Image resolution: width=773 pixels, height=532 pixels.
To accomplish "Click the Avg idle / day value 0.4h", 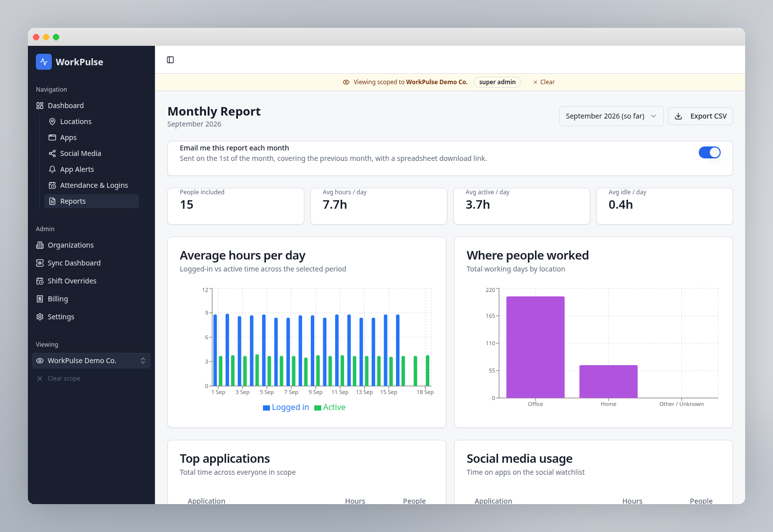I will tap(621, 205).
